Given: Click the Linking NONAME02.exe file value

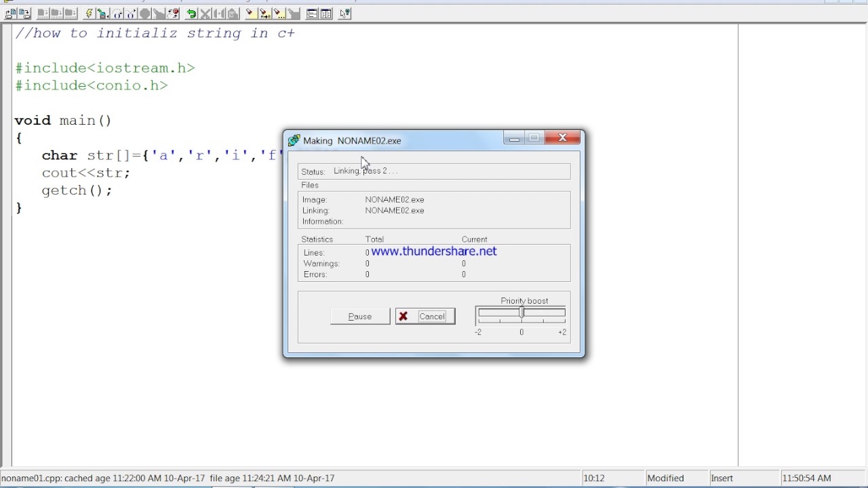Looking at the screenshot, I should coord(395,211).
